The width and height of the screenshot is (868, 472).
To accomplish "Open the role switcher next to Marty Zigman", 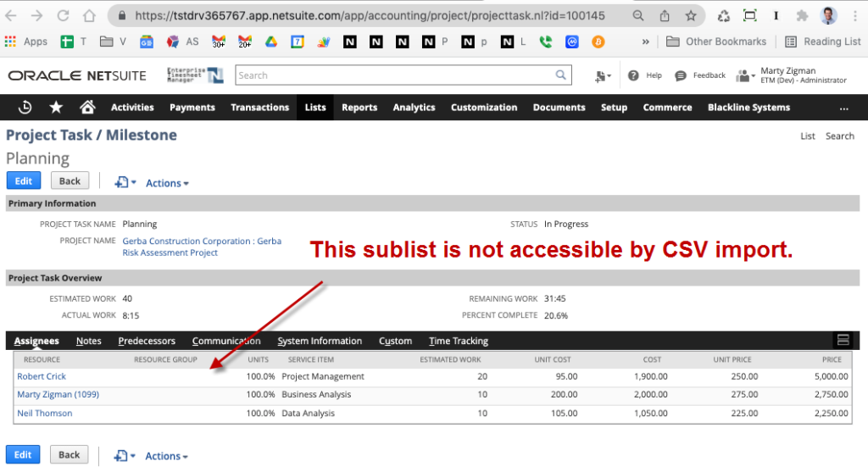I will (745, 75).
